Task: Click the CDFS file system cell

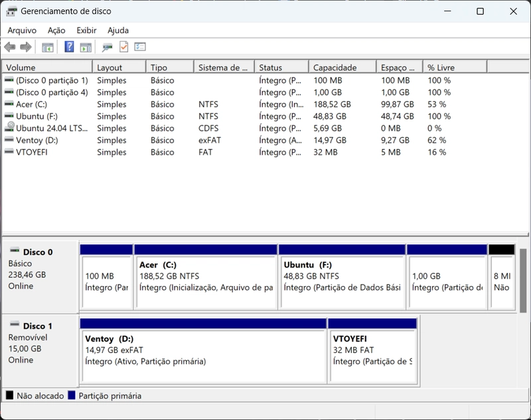Action: 208,128
